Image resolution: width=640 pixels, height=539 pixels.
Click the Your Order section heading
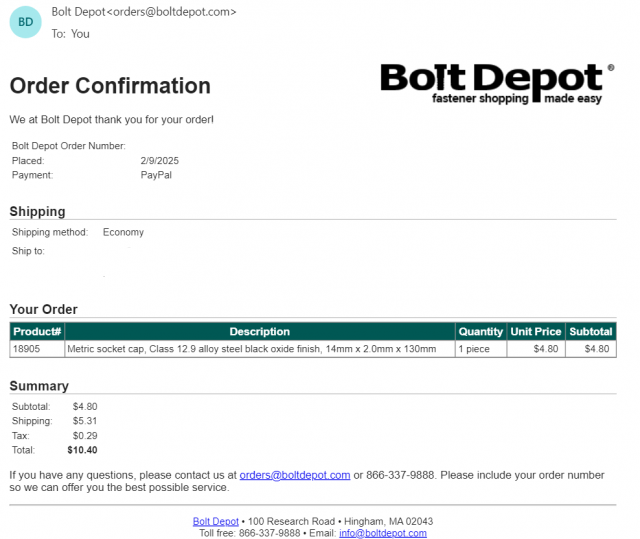[x=43, y=309]
